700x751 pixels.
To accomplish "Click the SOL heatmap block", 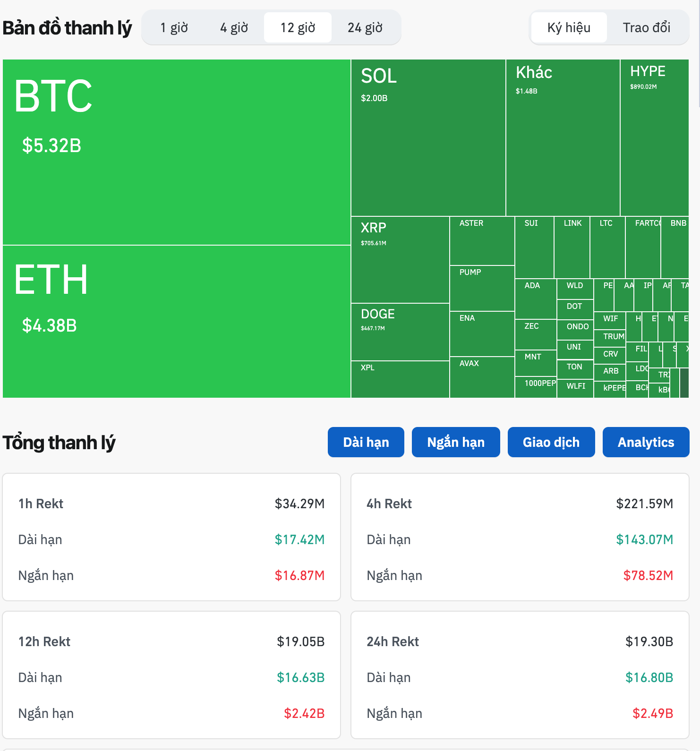I will point(428,137).
